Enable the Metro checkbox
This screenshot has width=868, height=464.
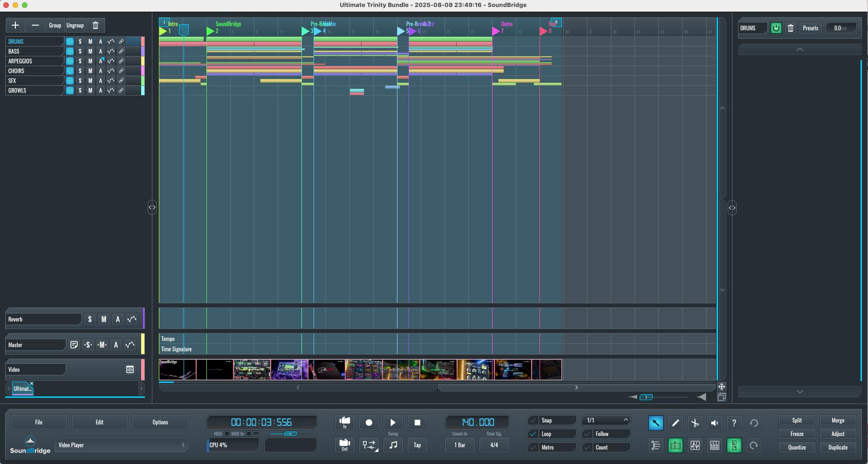[x=533, y=447]
